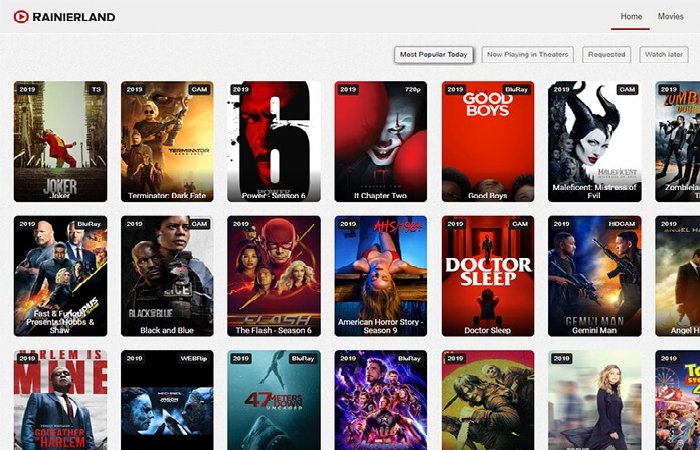
Task: Open the yellow crossbow character poster
Action: click(488, 400)
